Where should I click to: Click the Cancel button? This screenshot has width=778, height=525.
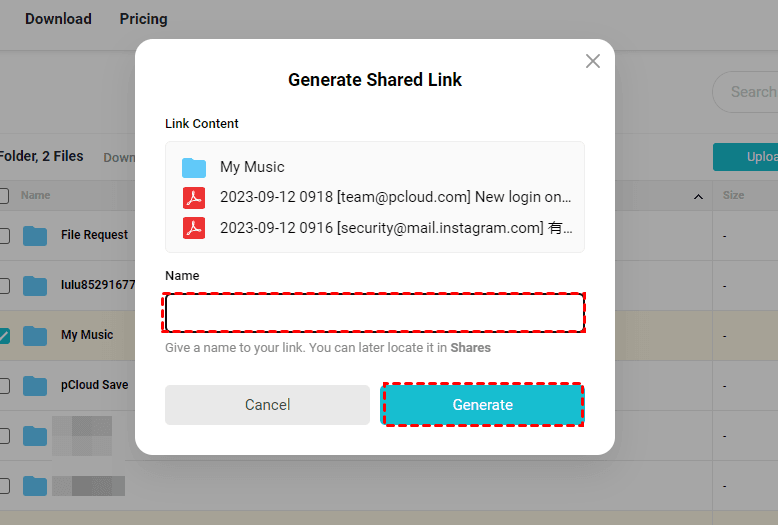click(x=267, y=405)
